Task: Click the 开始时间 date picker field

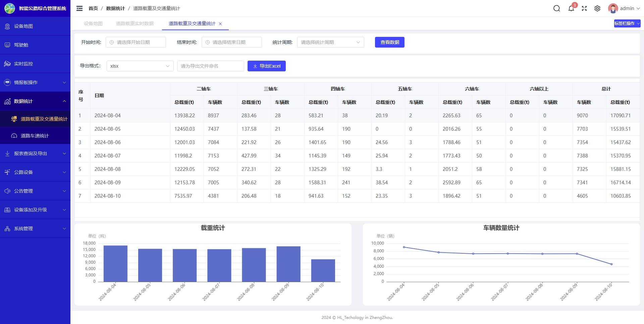Action: pyautogui.click(x=136, y=42)
